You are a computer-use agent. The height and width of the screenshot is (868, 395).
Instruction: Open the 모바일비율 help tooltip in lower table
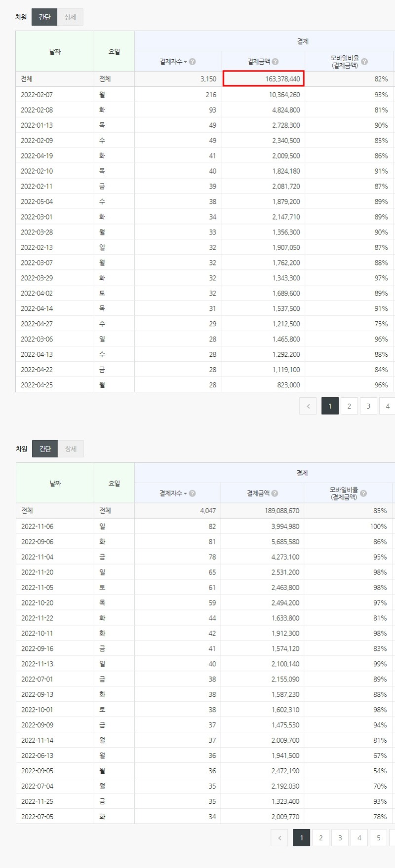(x=363, y=493)
